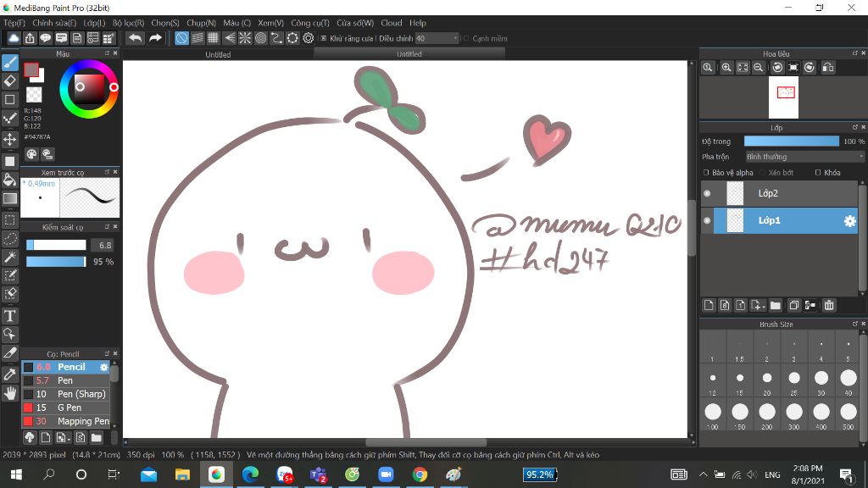This screenshot has height=488, width=868.
Task: Open Pencil brush settings gear
Action: pos(103,367)
